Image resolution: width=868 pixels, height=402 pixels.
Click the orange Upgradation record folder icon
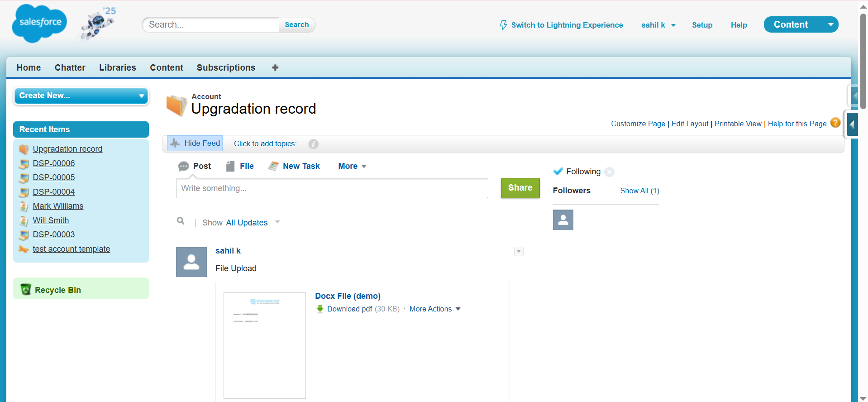click(176, 105)
